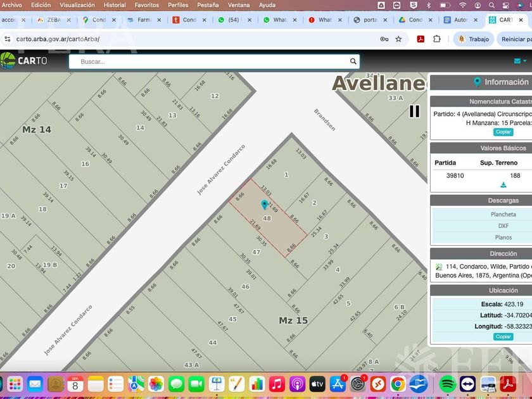Open the Visualización menu in the menu bar
This screenshot has height=399, width=532.
coord(77,5)
